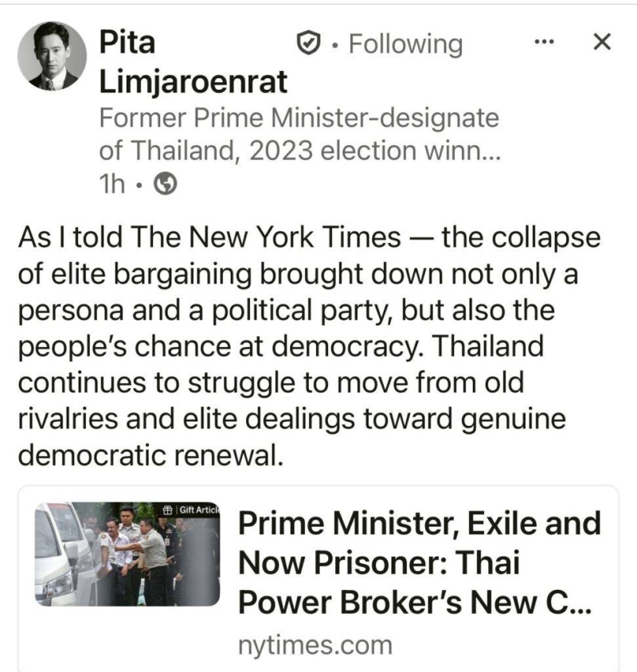Click the Gift Article badge on thumbnail
Image resolution: width=637 pixels, height=672 pixels.
coord(190,509)
